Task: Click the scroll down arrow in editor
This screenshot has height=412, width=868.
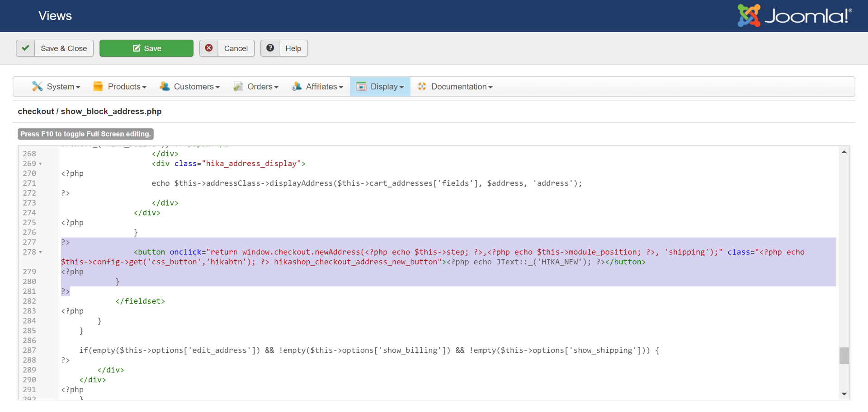Action: [844, 394]
